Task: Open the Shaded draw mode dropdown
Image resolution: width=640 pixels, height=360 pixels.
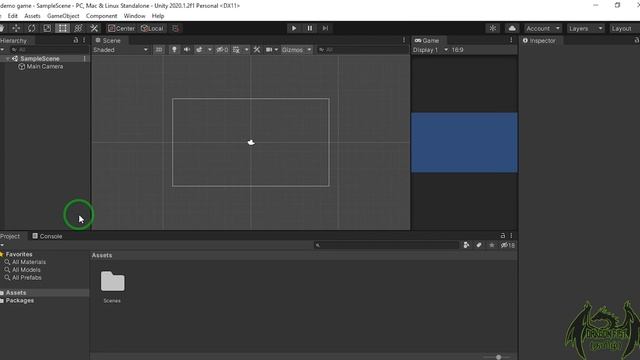Action: (x=120, y=50)
